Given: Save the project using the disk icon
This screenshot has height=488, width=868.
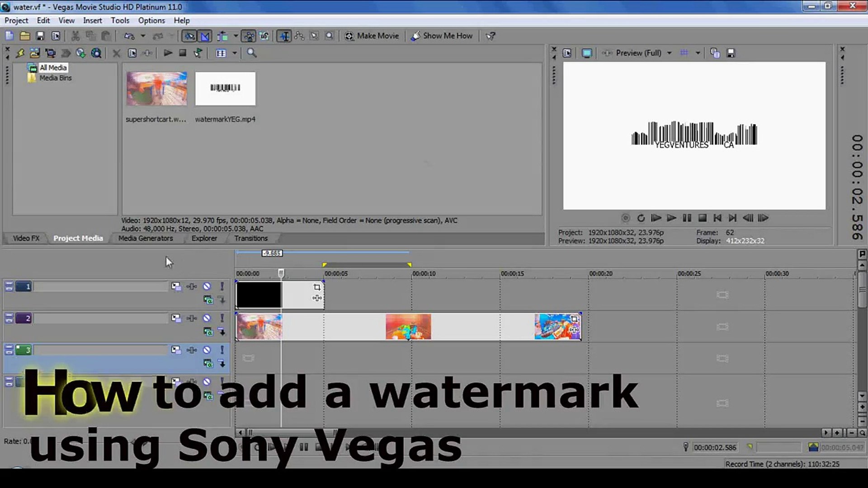Looking at the screenshot, I should coord(40,36).
